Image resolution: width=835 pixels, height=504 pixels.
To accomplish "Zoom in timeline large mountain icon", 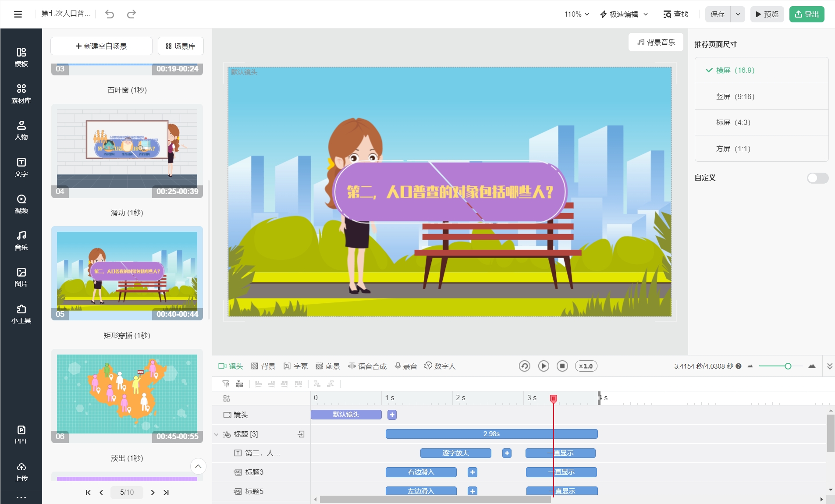I will coord(812,366).
